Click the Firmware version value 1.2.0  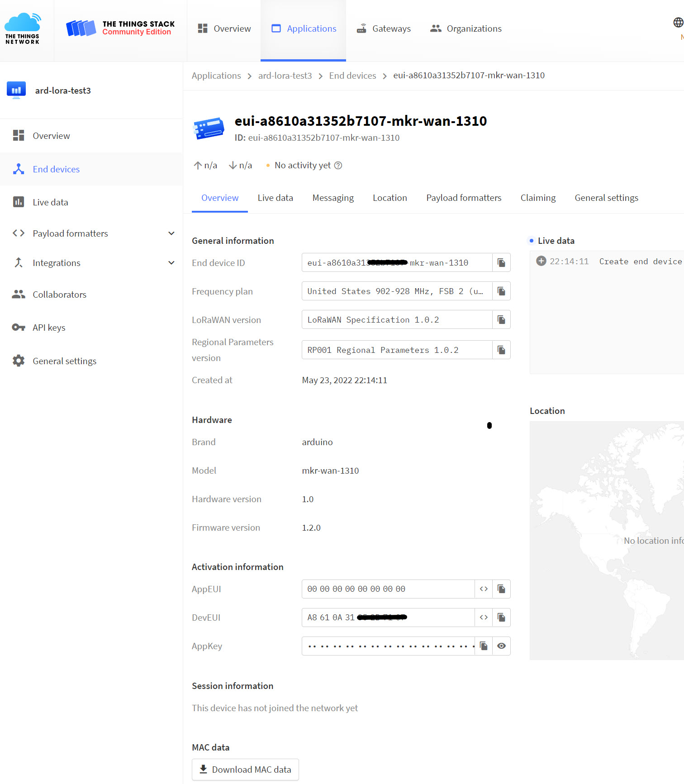[311, 527]
